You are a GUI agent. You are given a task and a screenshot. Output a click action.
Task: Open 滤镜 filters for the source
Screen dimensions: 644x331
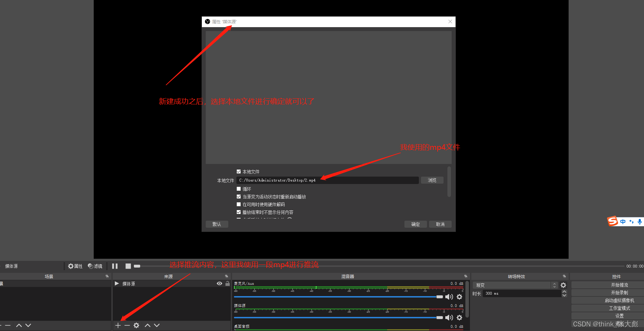95,266
